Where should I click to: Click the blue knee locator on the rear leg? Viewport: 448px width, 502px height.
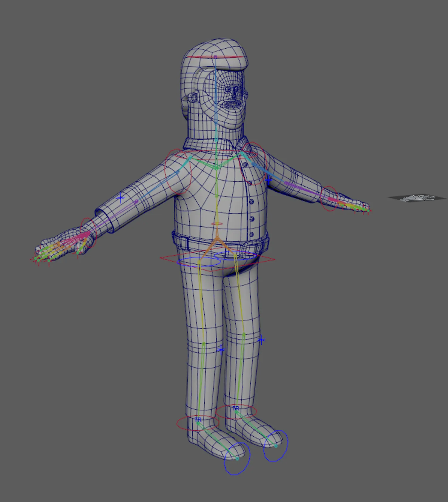261,340
